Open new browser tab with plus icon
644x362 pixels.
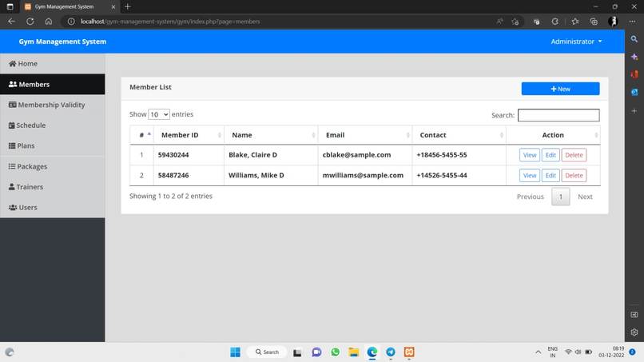[x=128, y=6]
